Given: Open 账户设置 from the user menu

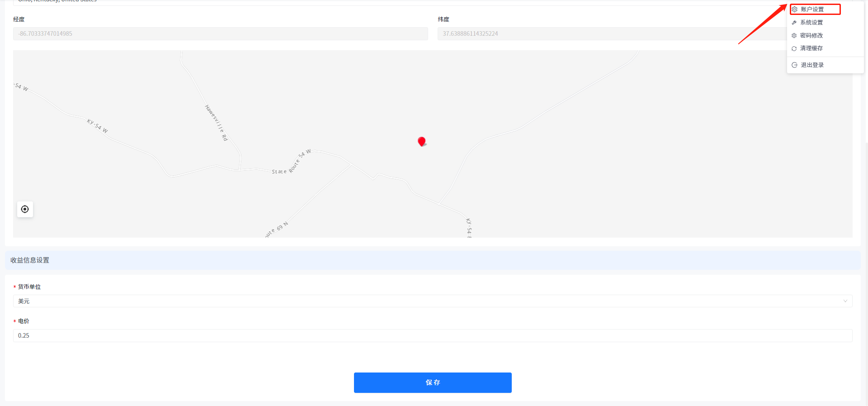Looking at the screenshot, I should (812, 10).
